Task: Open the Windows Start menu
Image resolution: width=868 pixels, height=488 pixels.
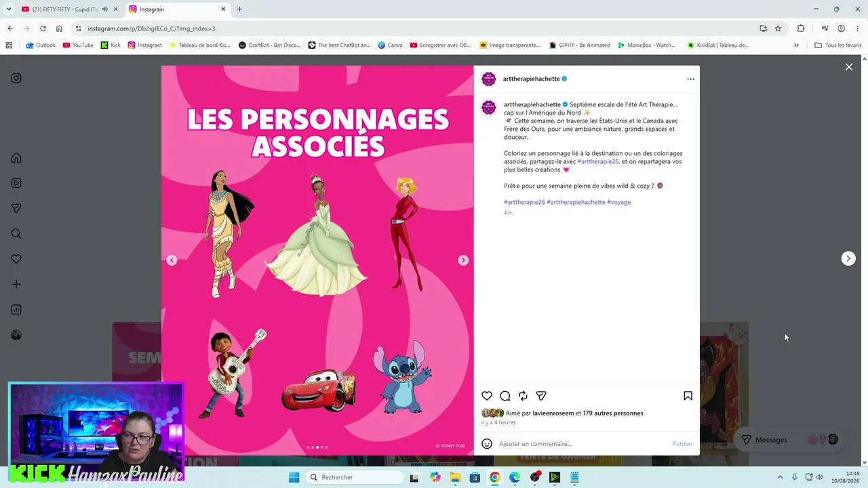Action: (294, 477)
